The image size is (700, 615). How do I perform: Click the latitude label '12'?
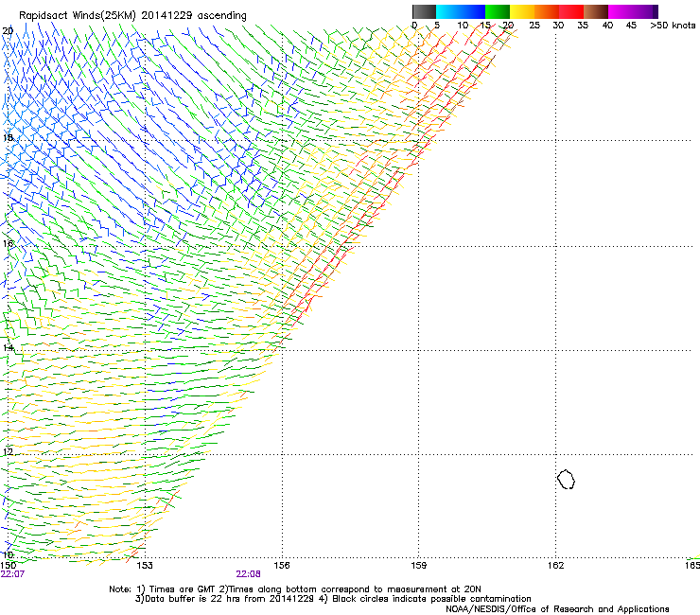click(8, 451)
